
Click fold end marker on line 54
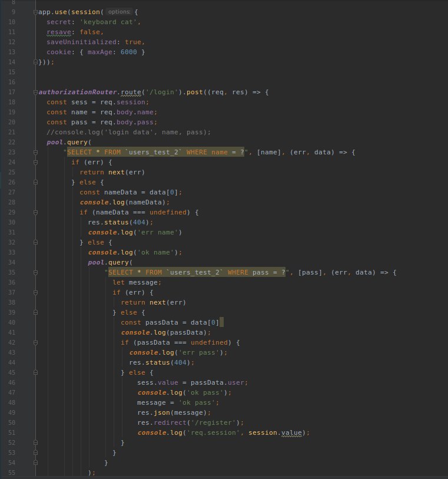(x=35, y=463)
